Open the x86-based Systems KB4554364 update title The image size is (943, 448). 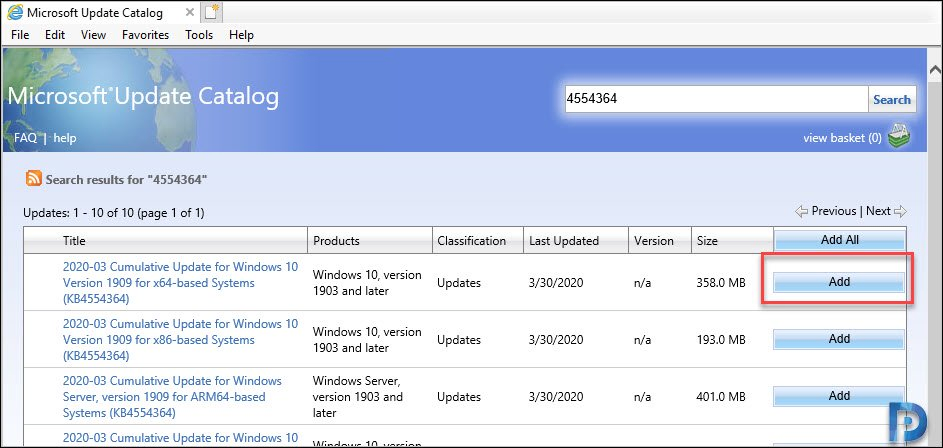tap(180, 340)
